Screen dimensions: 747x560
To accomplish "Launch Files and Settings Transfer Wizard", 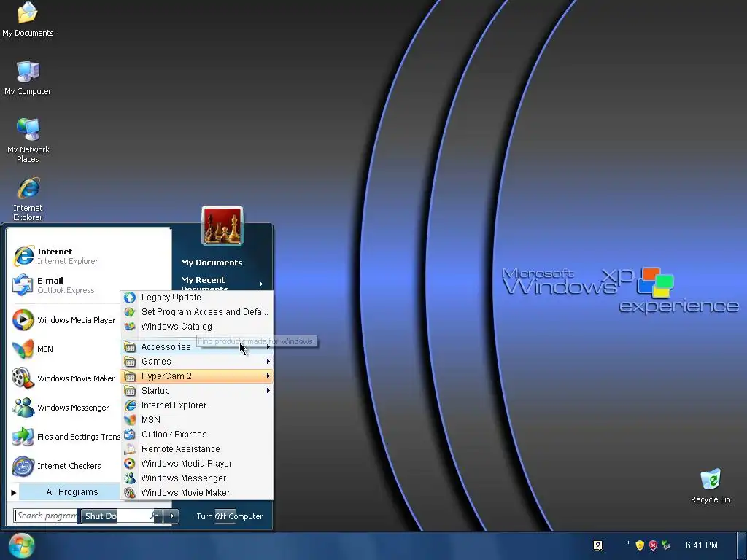I will coord(65,437).
